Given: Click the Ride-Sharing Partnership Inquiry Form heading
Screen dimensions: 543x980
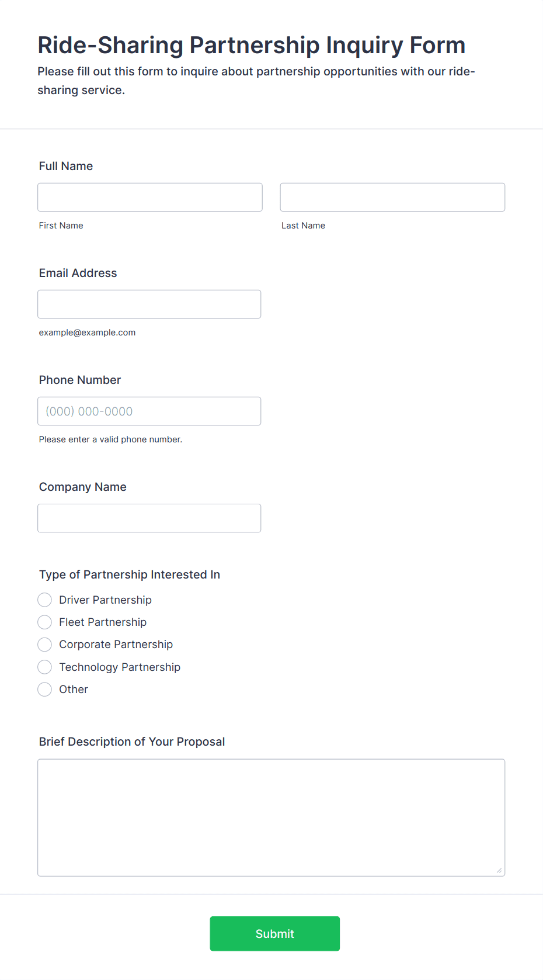Looking at the screenshot, I should point(252,45).
